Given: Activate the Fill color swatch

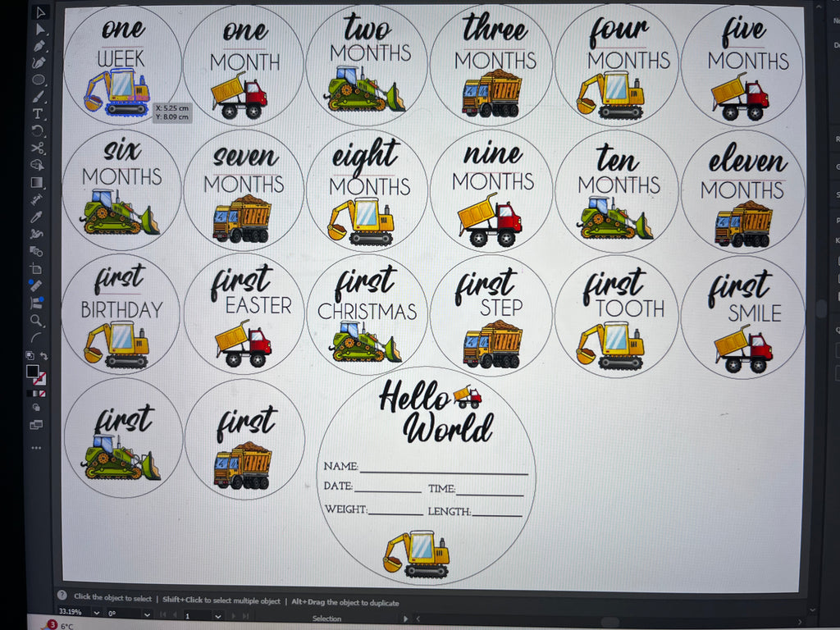Looking at the screenshot, I should click(x=32, y=371).
